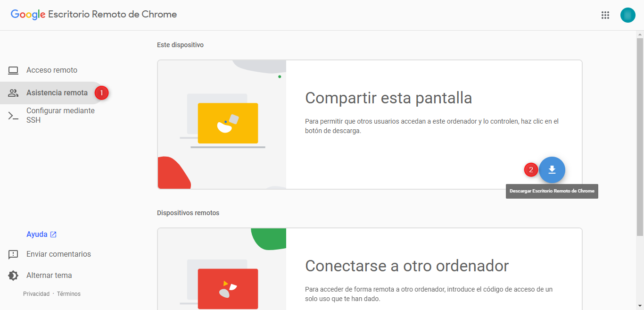Click the vertical page scrollbar thumb

coord(640,137)
